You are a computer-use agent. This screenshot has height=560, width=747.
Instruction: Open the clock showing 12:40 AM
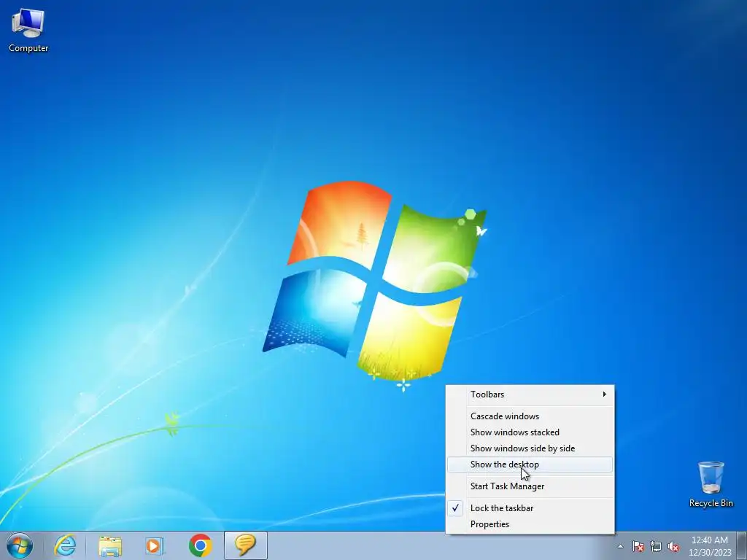710,546
